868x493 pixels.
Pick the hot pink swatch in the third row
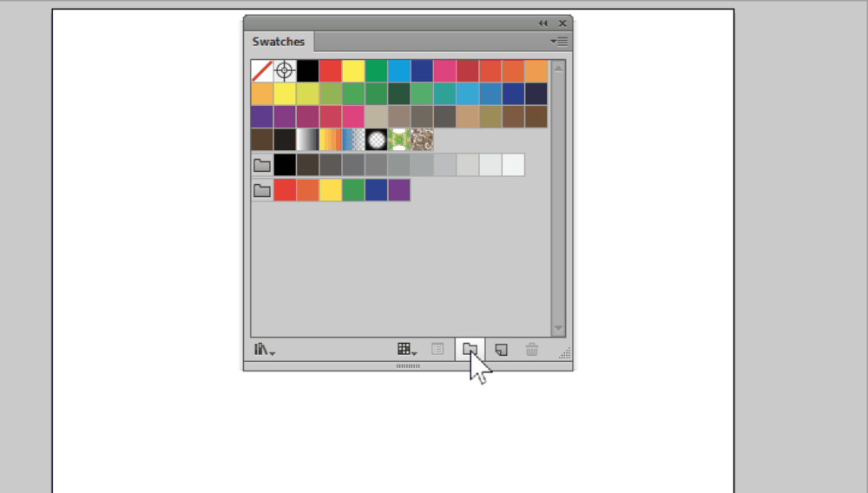(353, 117)
